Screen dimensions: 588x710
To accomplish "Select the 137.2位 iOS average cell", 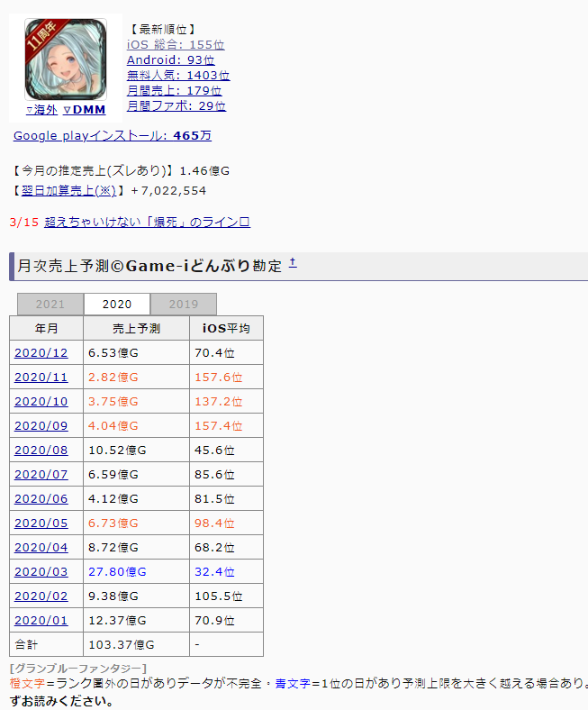I will tap(226, 402).
